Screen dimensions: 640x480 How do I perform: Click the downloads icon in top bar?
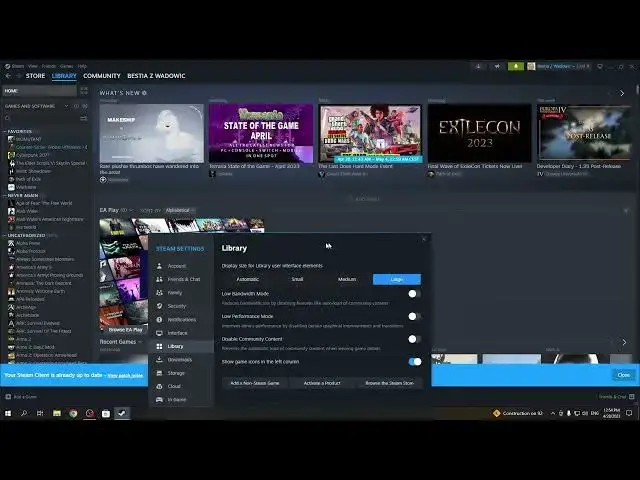pos(478,66)
